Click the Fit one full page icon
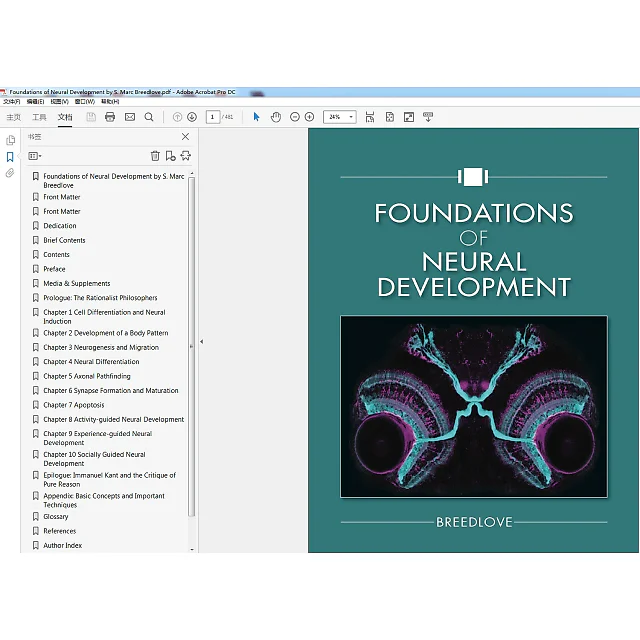Screen dimensions: 640x640 390,117
